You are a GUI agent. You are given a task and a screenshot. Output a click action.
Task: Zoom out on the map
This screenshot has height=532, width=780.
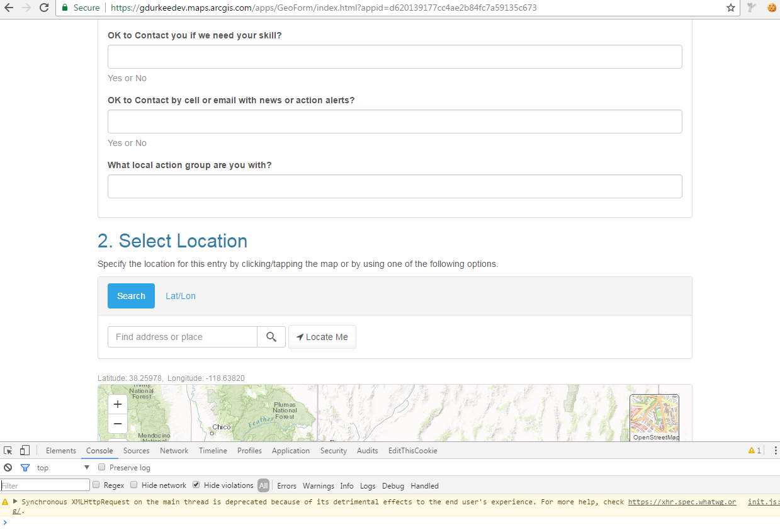[118, 424]
